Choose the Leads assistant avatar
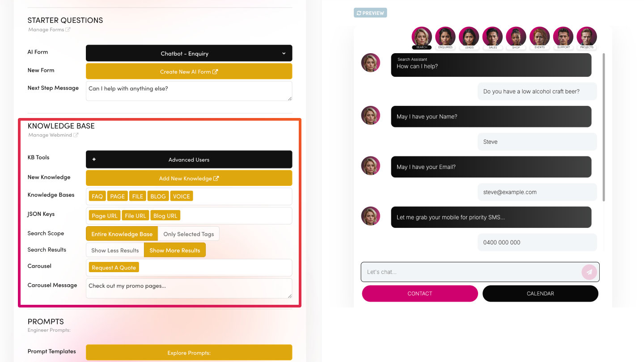The width and height of the screenshot is (644, 362). point(469,37)
